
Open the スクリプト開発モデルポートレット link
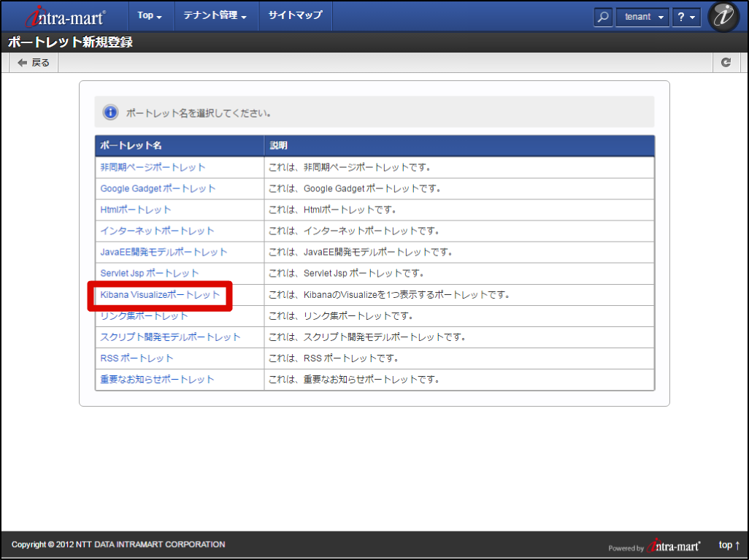pyautogui.click(x=169, y=337)
